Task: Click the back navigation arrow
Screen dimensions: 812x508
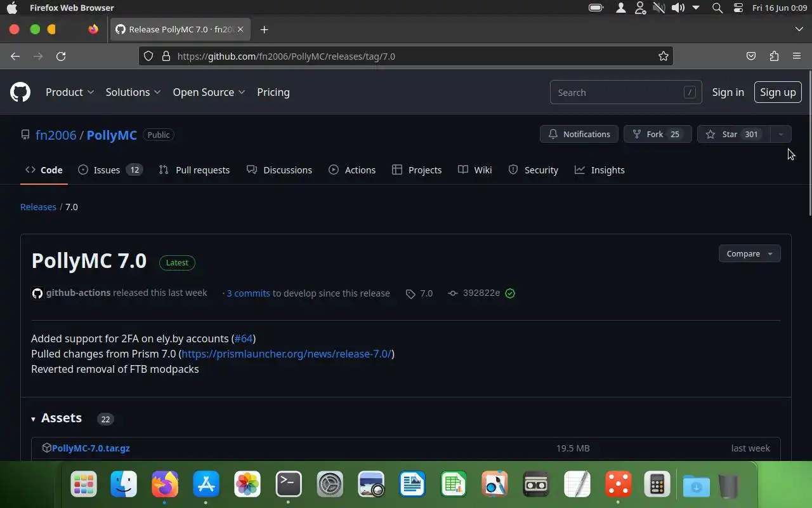Action: [15, 56]
